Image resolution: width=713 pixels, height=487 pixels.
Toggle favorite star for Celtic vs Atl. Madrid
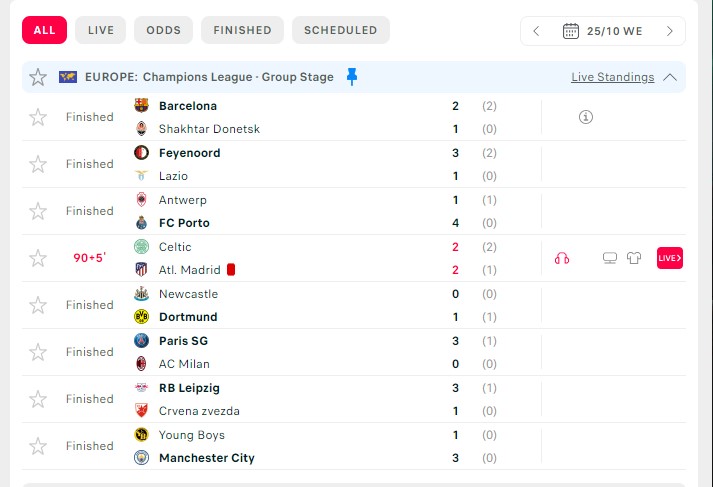click(x=38, y=258)
